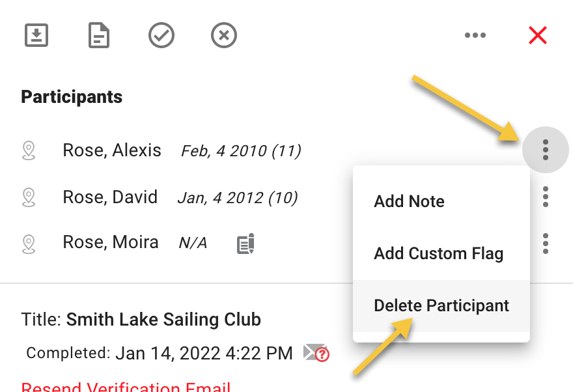
Task: Close the panel with the red X
Action: [538, 35]
